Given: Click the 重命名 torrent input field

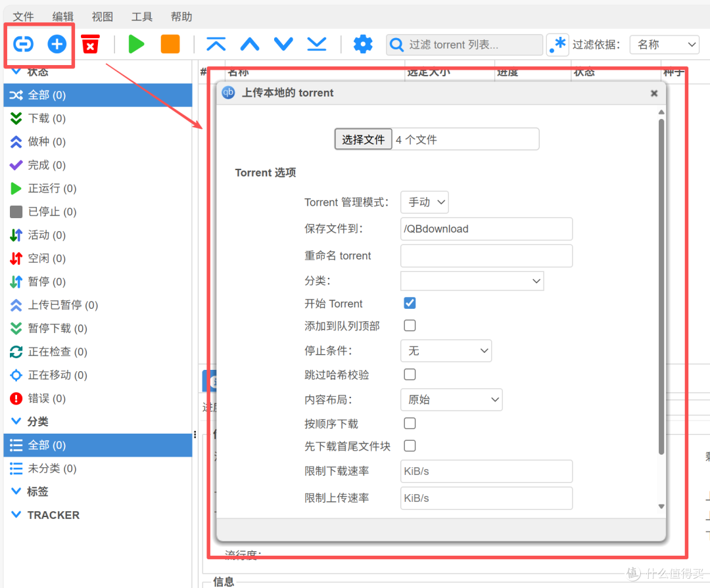Looking at the screenshot, I should click(486, 256).
